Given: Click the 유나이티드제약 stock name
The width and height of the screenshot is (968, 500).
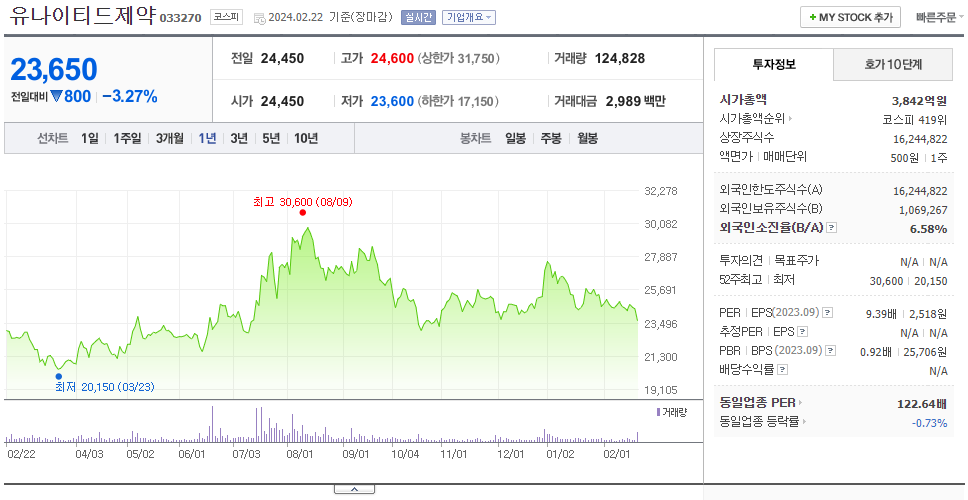Looking at the screenshot, I should [x=82, y=14].
